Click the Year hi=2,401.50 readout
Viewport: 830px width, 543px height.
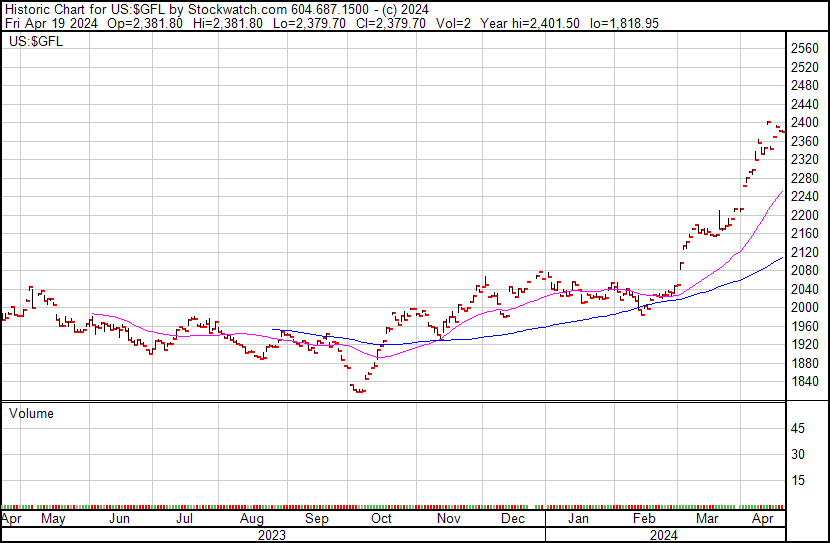pyautogui.click(x=529, y=23)
